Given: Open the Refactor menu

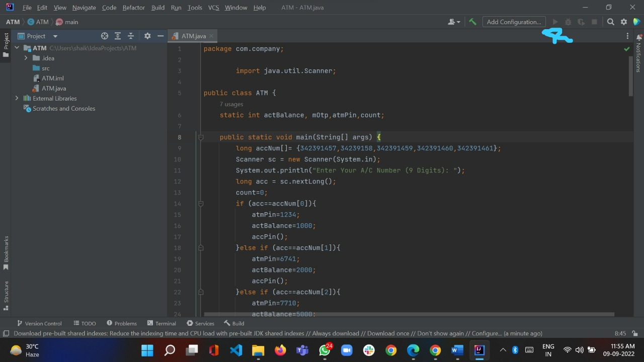Looking at the screenshot, I should tap(133, 8).
